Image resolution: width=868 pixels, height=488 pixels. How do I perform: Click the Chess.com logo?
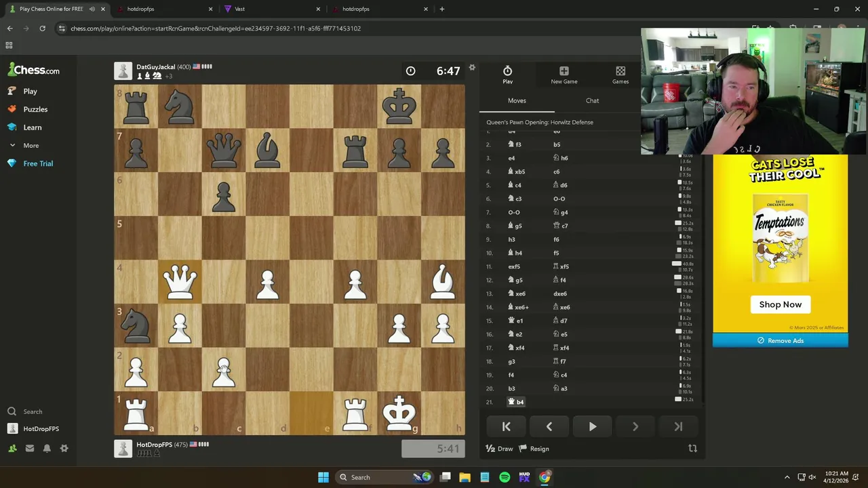(33, 70)
